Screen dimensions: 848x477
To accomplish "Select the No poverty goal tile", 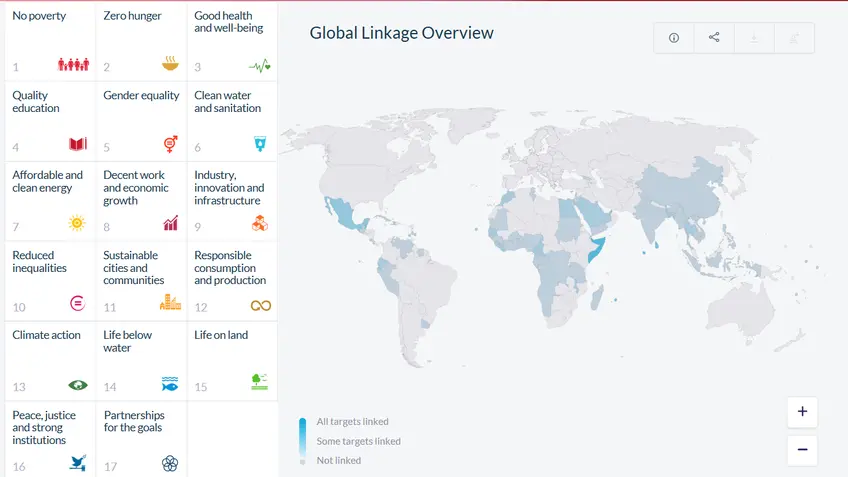I will (50, 42).
